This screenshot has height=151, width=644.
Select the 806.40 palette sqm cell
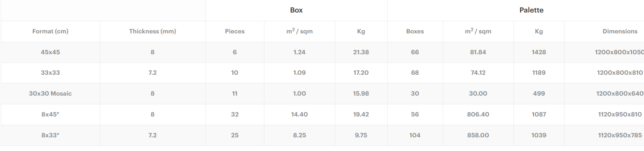tap(478, 115)
